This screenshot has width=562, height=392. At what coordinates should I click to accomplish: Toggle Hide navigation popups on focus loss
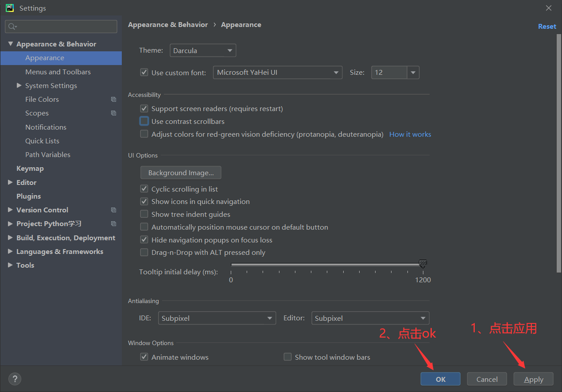(x=144, y=239)
